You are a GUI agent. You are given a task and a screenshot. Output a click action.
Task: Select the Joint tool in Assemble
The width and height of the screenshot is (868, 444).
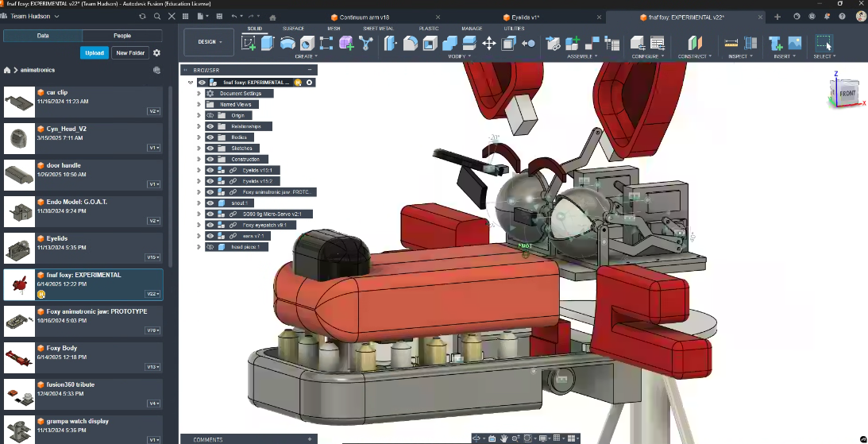point(592,43)
